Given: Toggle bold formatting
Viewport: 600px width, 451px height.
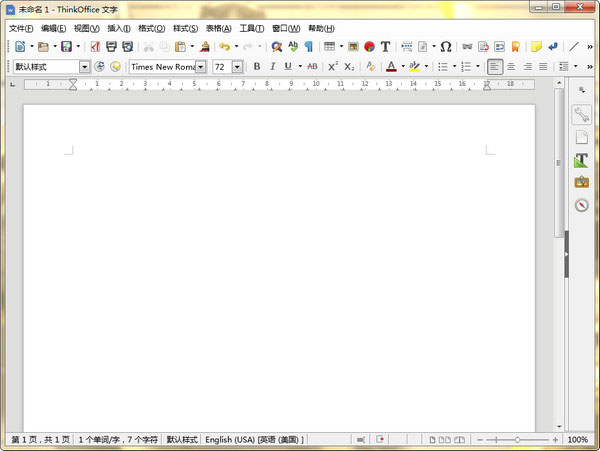Looking at the screenshot, I should tap(257, 67).
